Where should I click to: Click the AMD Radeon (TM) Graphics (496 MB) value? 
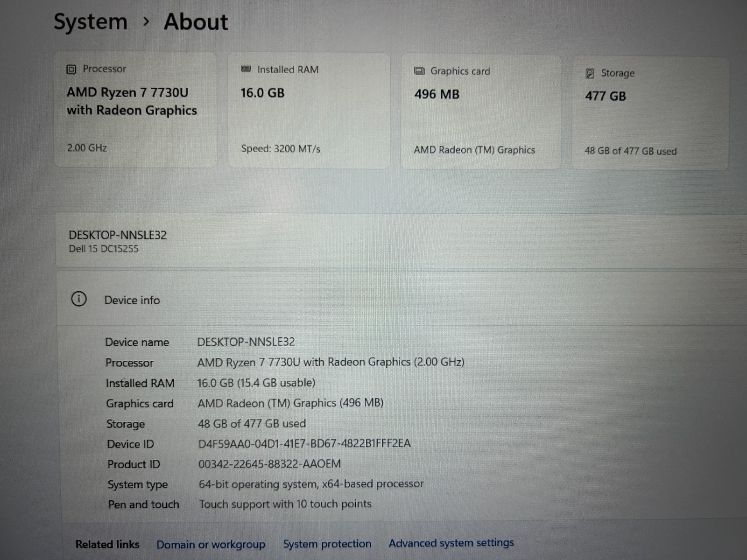(290, 403)
